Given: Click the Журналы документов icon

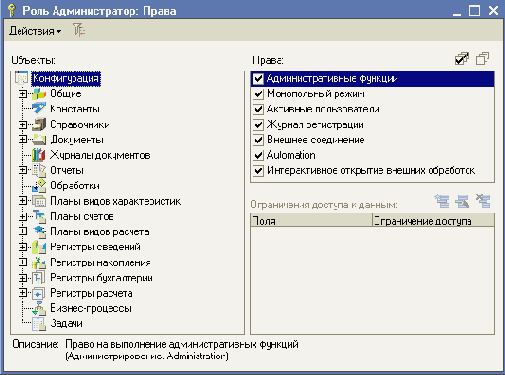Looking at the screenshot, I should click(x=39, y=155).
